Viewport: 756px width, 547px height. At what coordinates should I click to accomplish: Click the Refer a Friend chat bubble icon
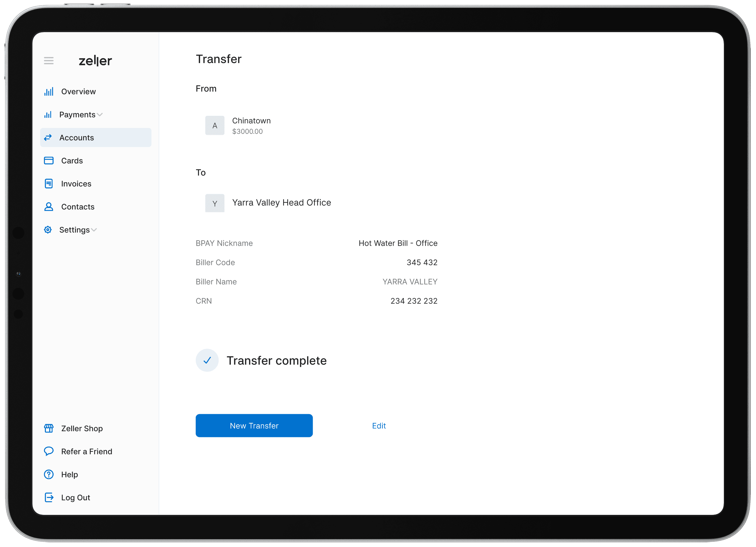tap(49, 451)
